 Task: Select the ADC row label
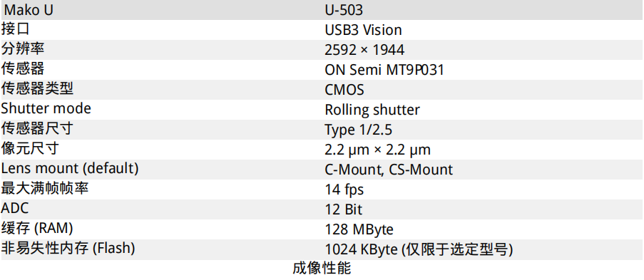click(x=15, y=208)
